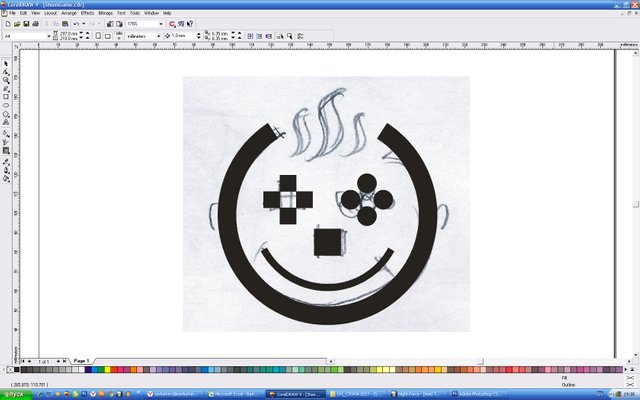This screenshot has height=400, width=640.
Task: Select the Rectangle tool
Action: (x=6, y=97)
